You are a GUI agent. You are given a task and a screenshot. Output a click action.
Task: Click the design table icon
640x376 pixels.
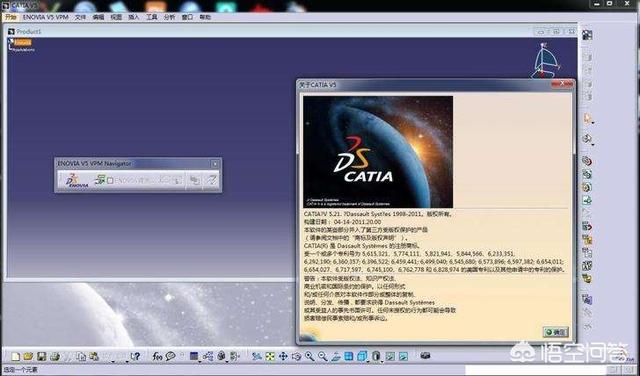click(x=194, y=356)
